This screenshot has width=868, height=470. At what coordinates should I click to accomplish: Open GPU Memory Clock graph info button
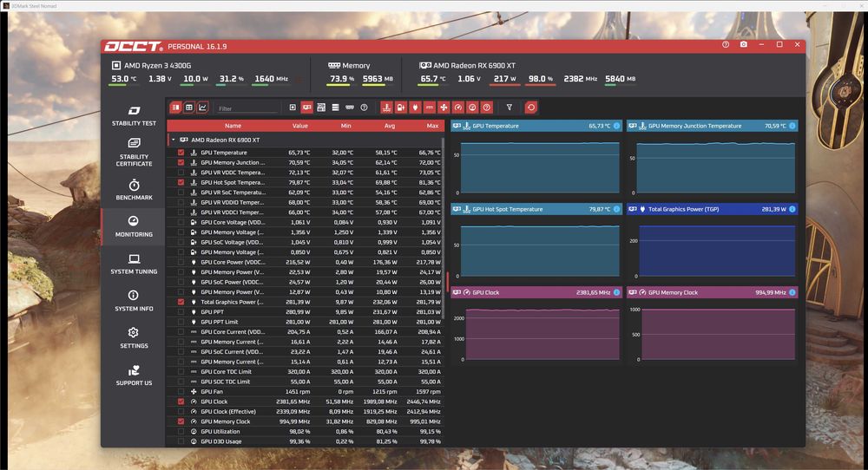click(x=792, y=292)
